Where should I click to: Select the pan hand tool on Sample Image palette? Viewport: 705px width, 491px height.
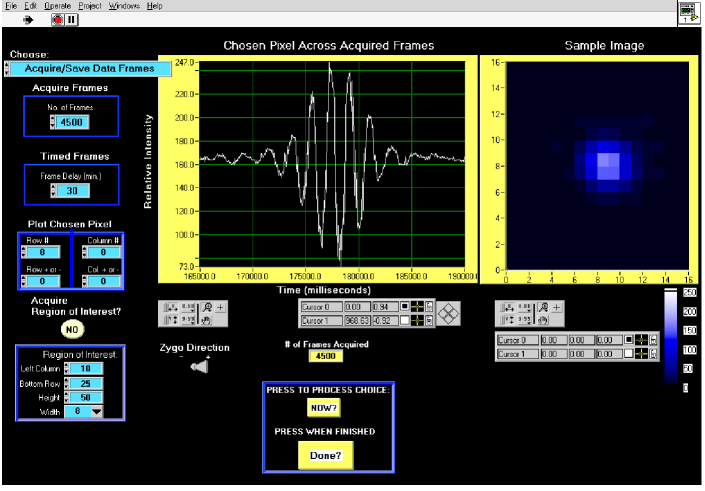coord(543,320)
